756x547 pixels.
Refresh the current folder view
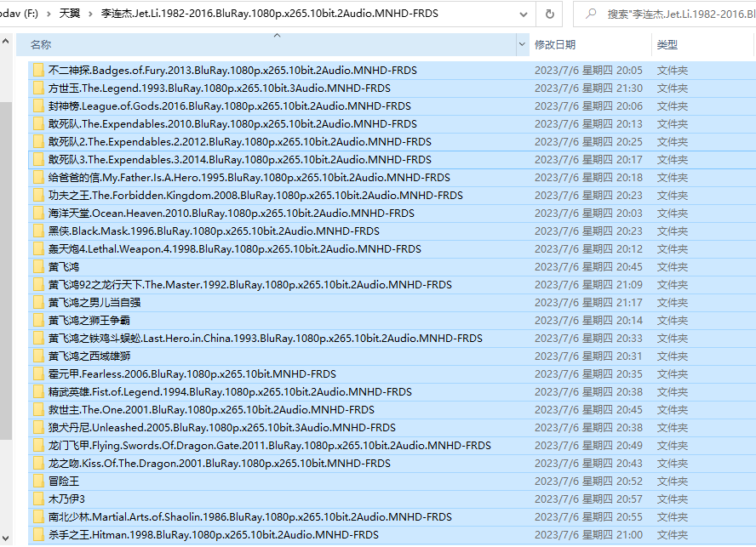[x=550, y=14]
